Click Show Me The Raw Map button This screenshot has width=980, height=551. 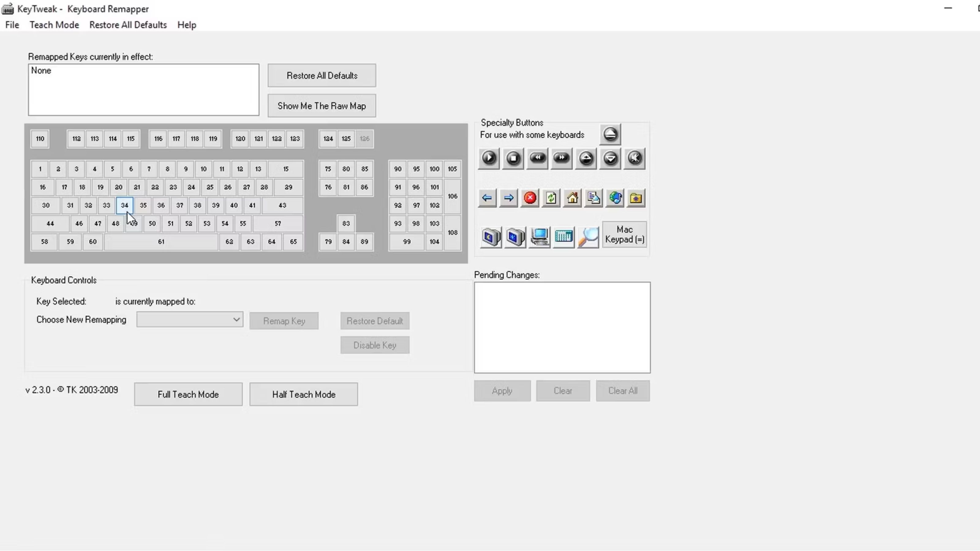coord(322,106)
